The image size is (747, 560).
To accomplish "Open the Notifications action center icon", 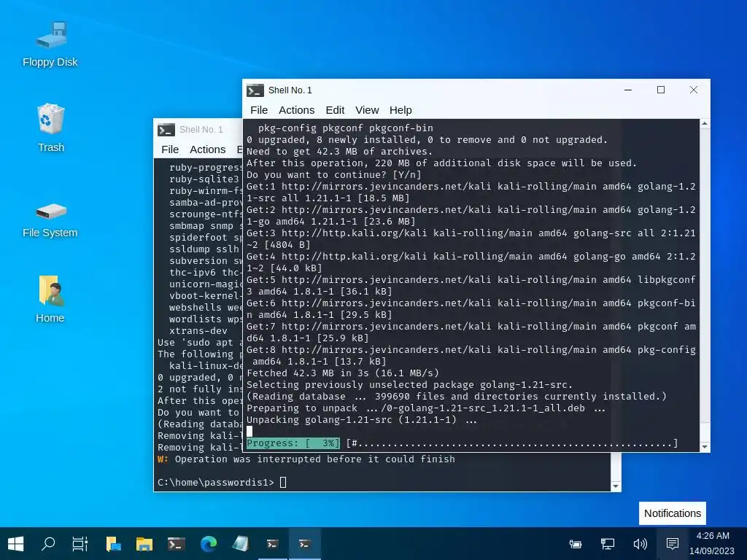I will point(672,544).
